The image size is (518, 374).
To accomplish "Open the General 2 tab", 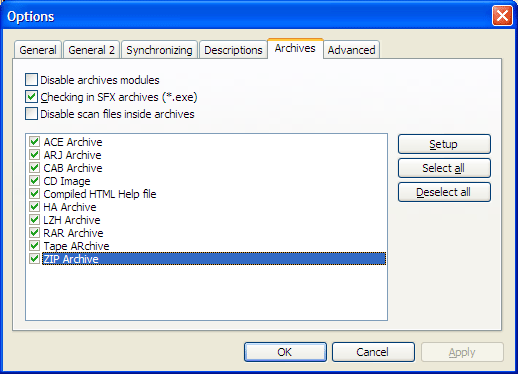I will pyautogui.click(x=91, y=50).
